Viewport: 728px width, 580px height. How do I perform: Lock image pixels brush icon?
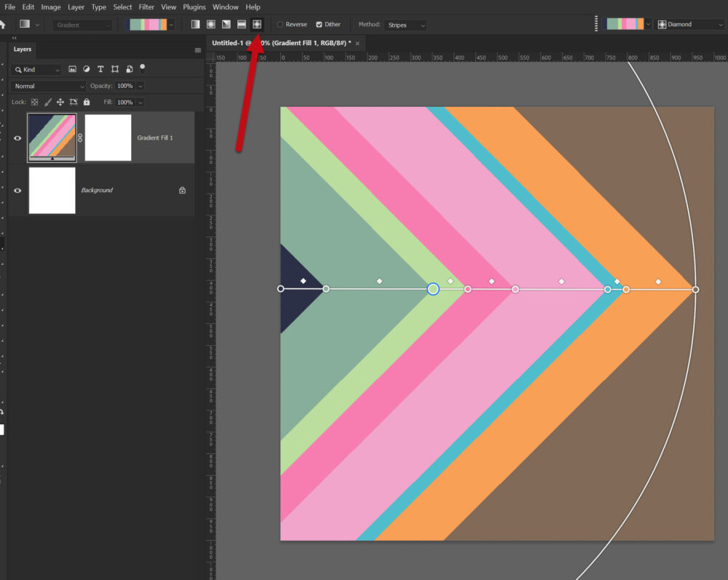coord(48,102)
